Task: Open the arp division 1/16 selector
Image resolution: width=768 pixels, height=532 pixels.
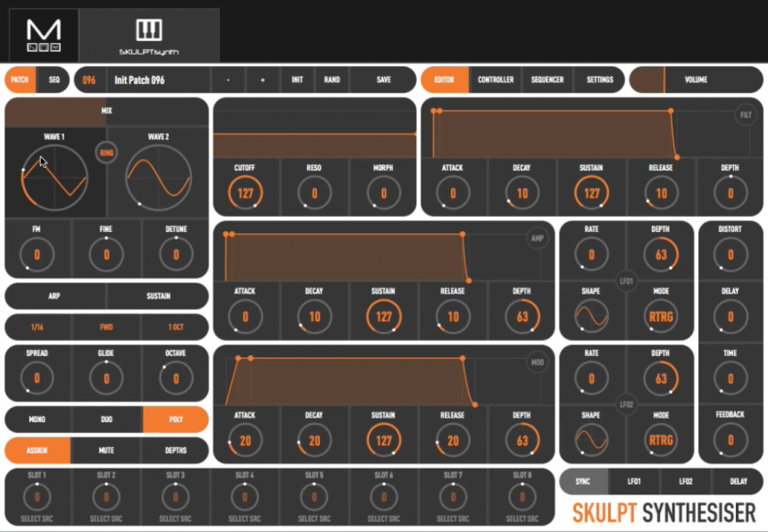Action: click(38, 327)
